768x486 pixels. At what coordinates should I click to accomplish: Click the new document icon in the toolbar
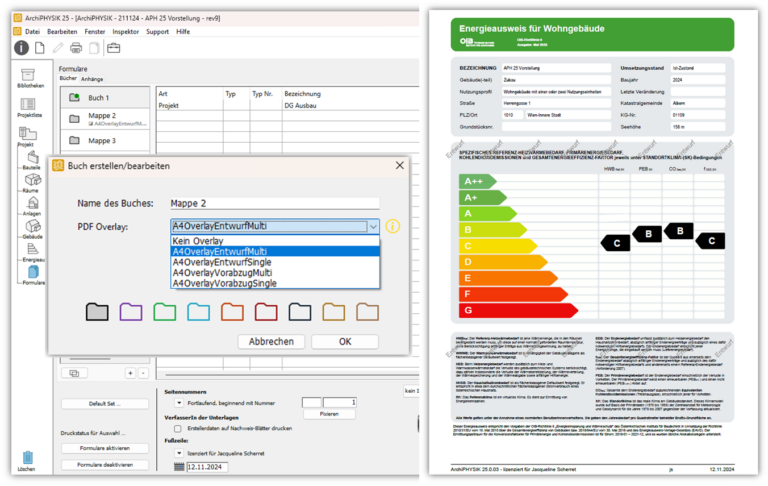click(x=40, y=48)
